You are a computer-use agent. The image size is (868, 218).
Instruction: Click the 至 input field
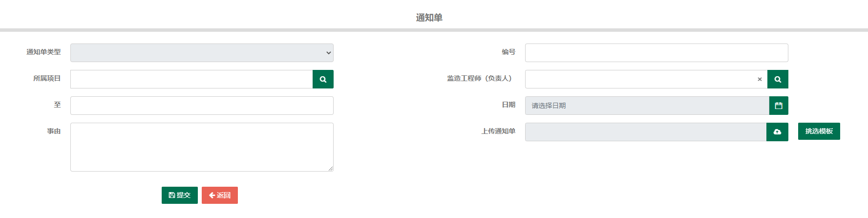(202, 106)
